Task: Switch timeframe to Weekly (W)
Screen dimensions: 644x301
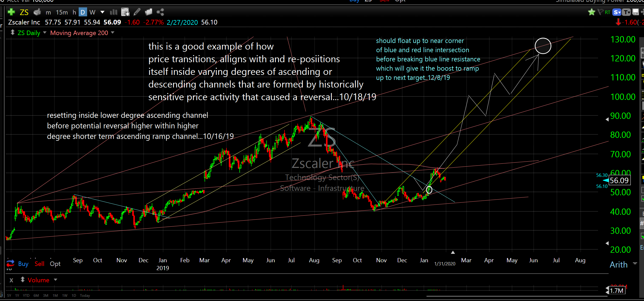Action: coord(92,12)
